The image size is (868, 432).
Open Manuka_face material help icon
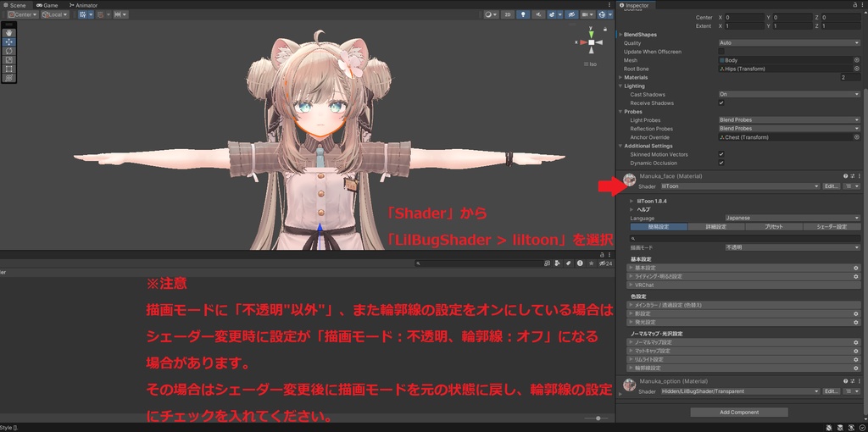pyautogui.click(x=846, y=176)
